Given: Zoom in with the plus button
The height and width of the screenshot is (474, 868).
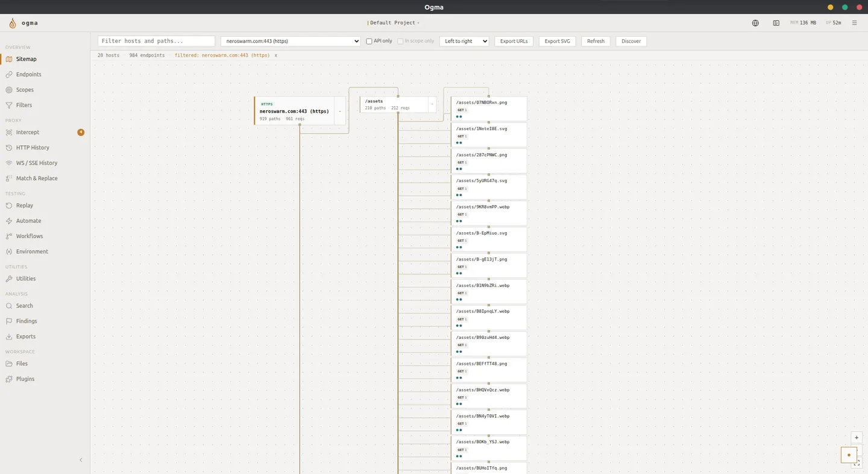Looking at the screenshot, I should [x=857, y=438].
